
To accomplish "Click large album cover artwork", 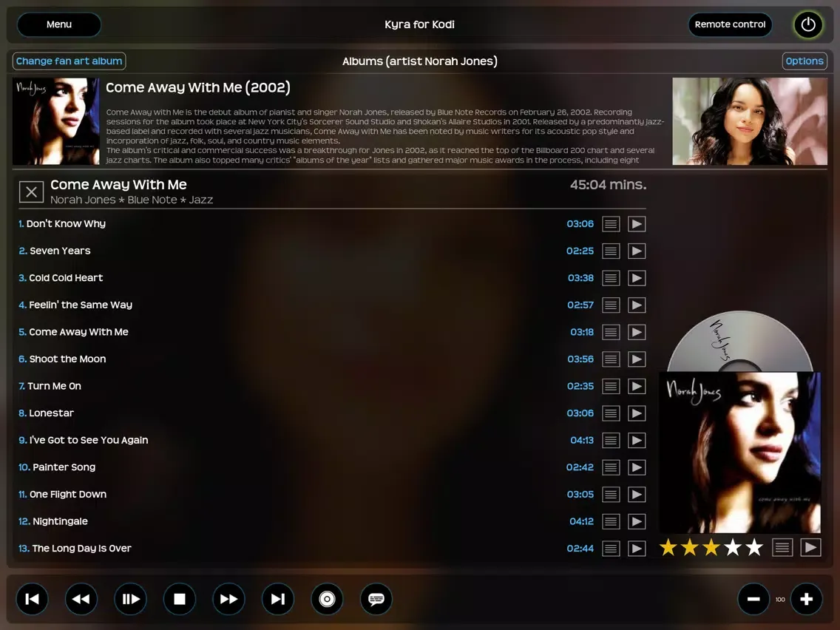I will [739, 453].
